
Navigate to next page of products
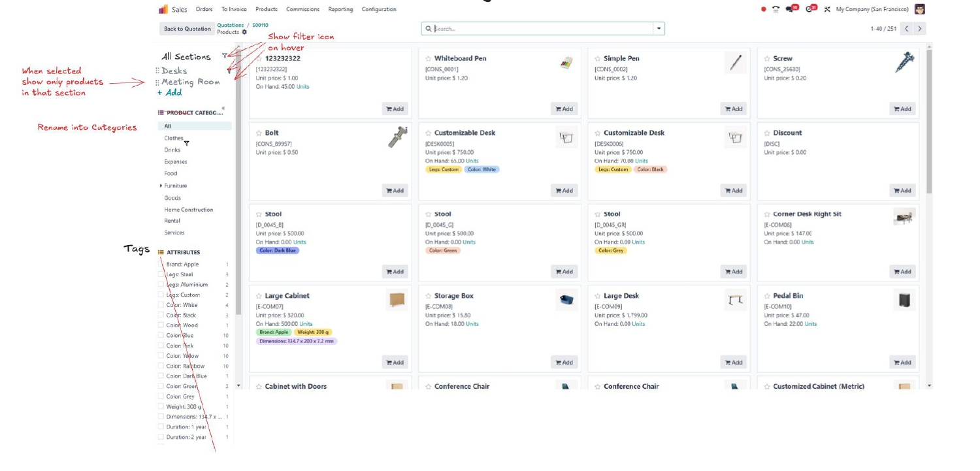[921, 28]
